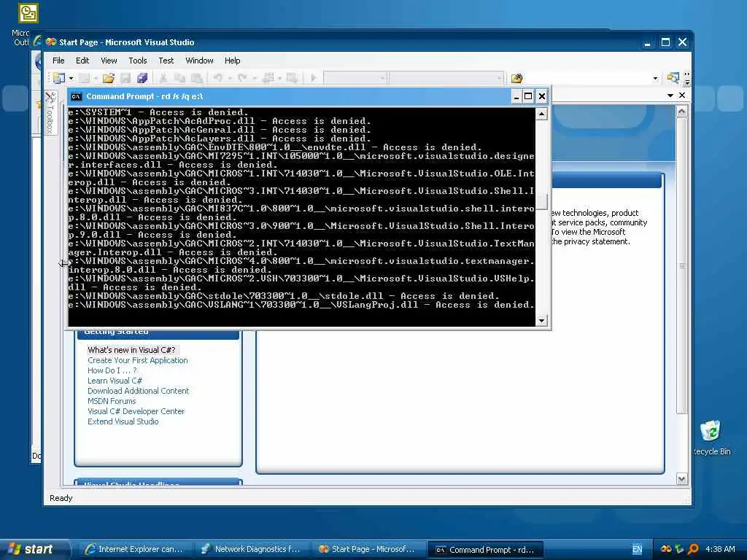The height and width of the screenshot is (560, 747).
Task: Click the Paste toolbar icon
Action: (x=197, y=78)
